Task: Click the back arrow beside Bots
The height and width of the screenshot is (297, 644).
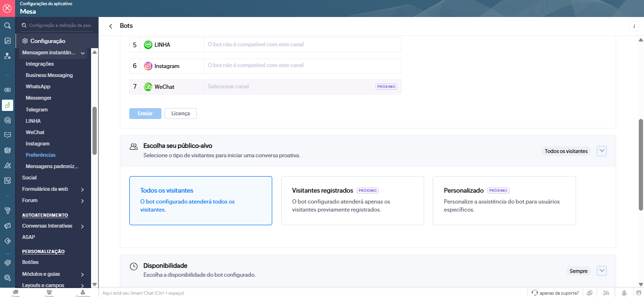Action: point(110,26)
